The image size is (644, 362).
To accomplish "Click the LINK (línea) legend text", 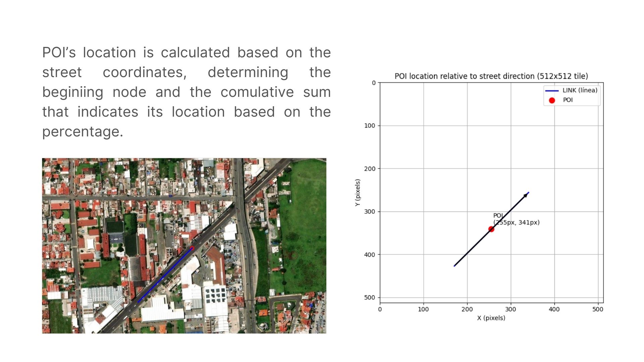I will (x=580, y=90).
